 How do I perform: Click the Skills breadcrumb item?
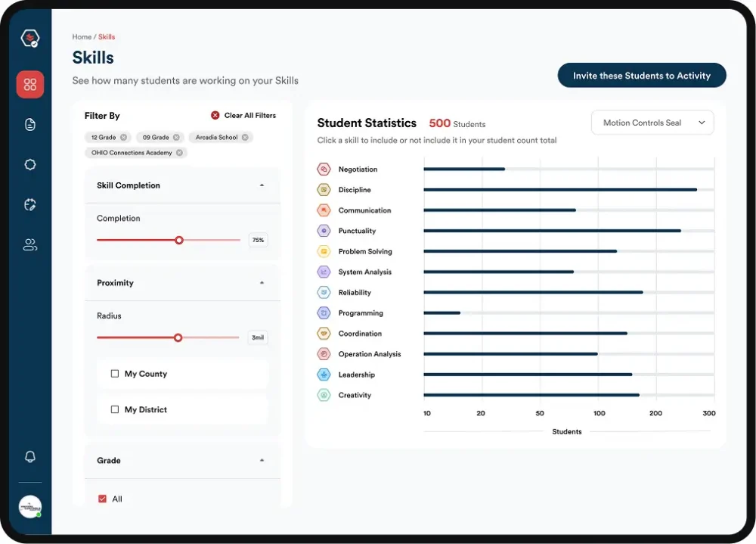tap(107, 37)
